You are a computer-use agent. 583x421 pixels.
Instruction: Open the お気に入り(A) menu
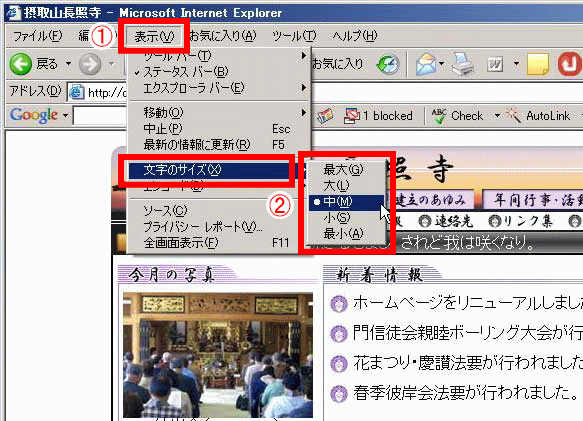pyautogui.click(x=223, y=36)
